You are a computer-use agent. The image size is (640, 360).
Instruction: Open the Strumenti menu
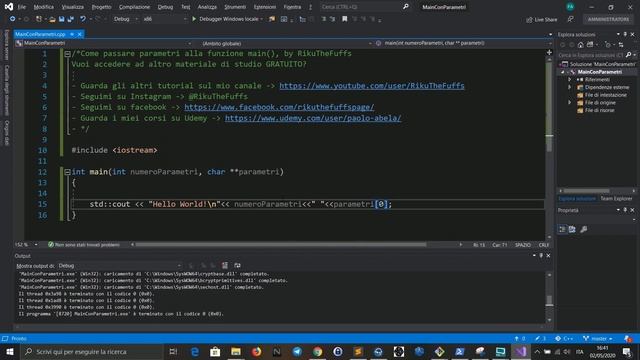tap(235, 7)
